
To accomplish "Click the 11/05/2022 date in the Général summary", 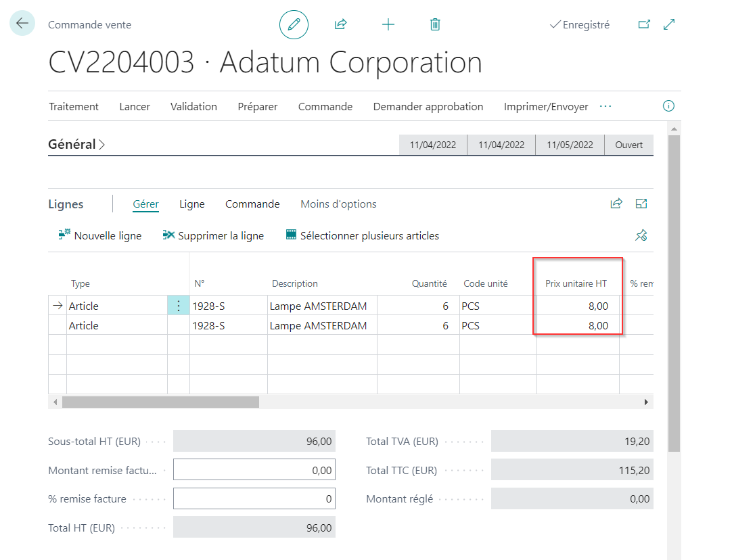I will click(x=570, y=145).
